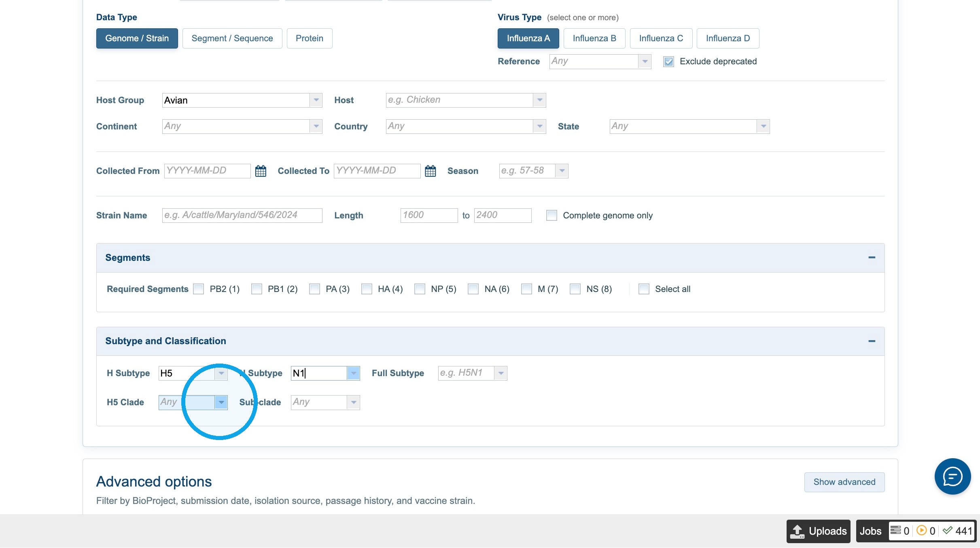Check the NS (8) segment box
980x548 pixels.
tap(575, 289)
